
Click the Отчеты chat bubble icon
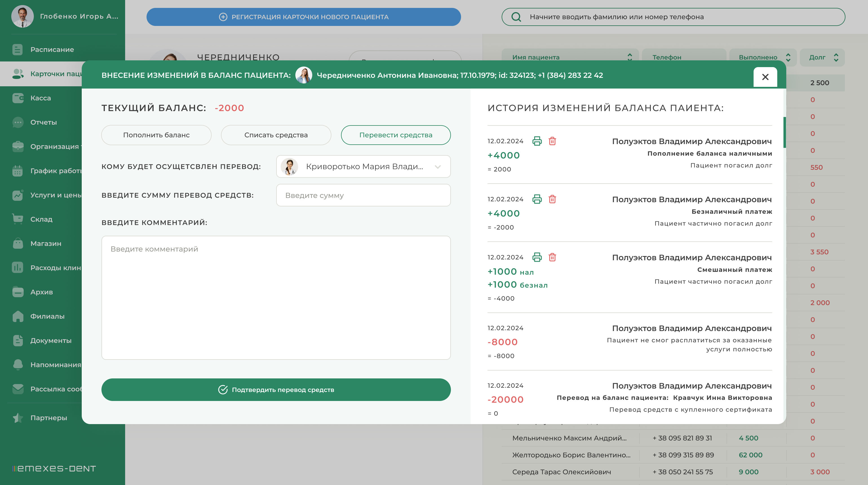click(x=17, y=122)
